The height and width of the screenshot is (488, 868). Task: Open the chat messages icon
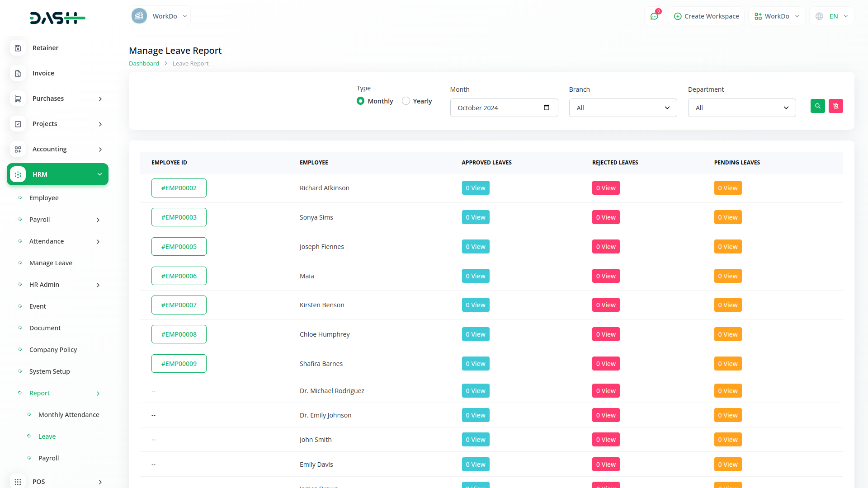[x=654, y=16]
